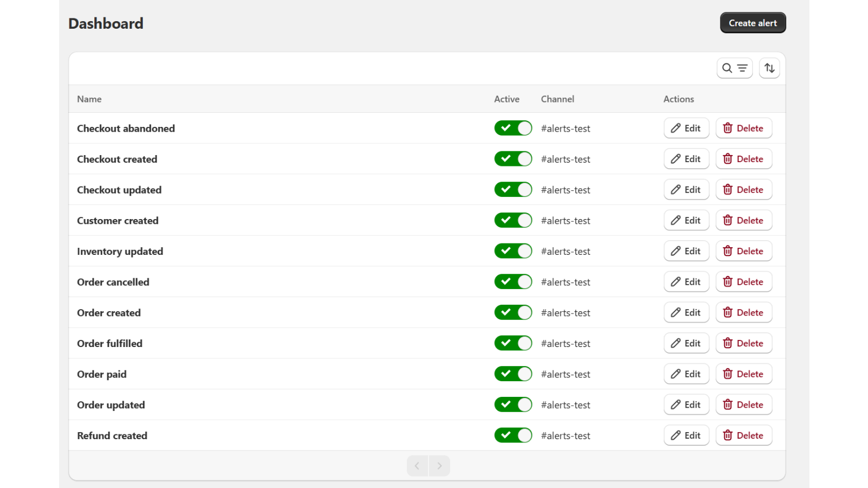The width and height of the screenshot is (868, 488).
Task: Click the trash icon for Order fulfilled
Action: 727,343
